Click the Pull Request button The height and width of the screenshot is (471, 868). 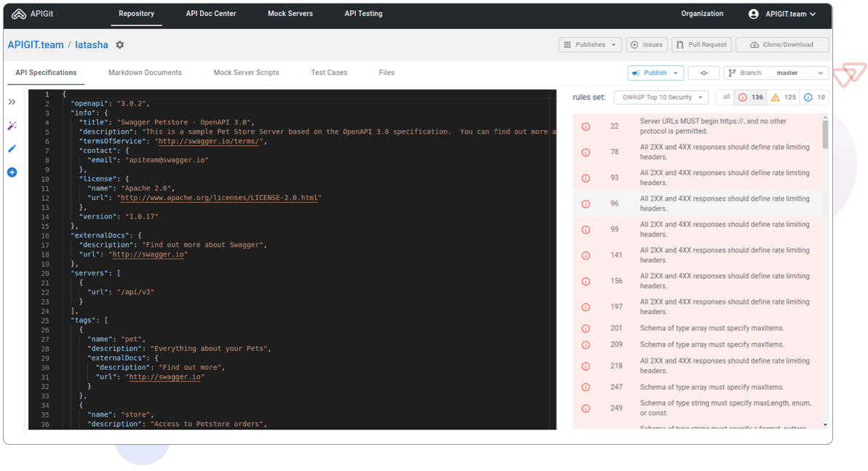(701, 45)
